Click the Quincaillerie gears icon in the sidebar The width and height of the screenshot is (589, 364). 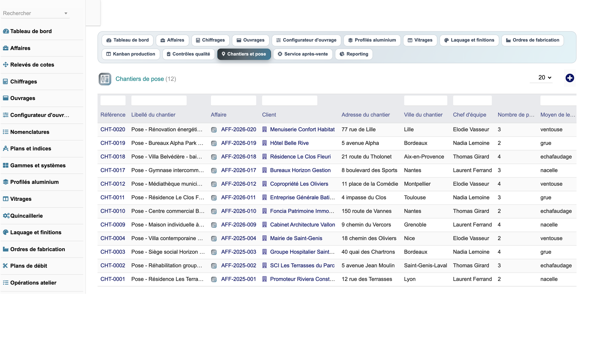pos(6,216)
